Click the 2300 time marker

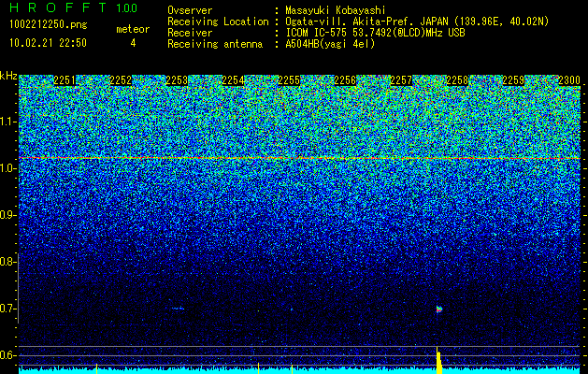tap(569, 80)
